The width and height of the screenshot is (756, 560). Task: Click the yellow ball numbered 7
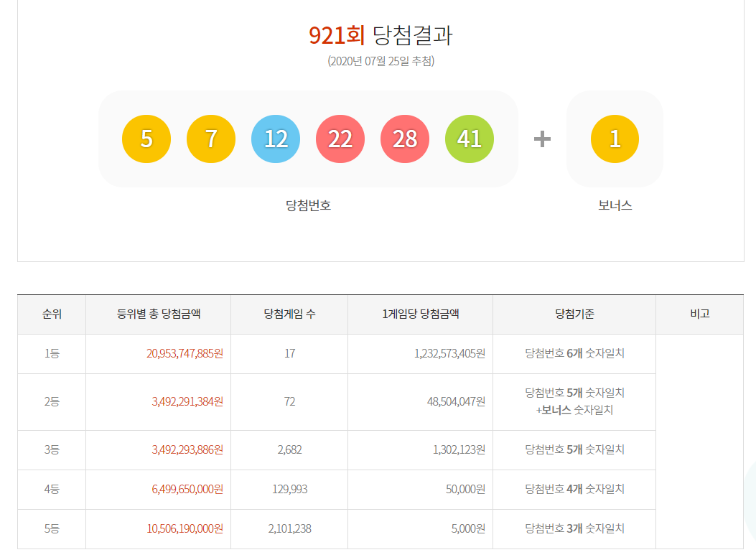(x=210, y=139)
